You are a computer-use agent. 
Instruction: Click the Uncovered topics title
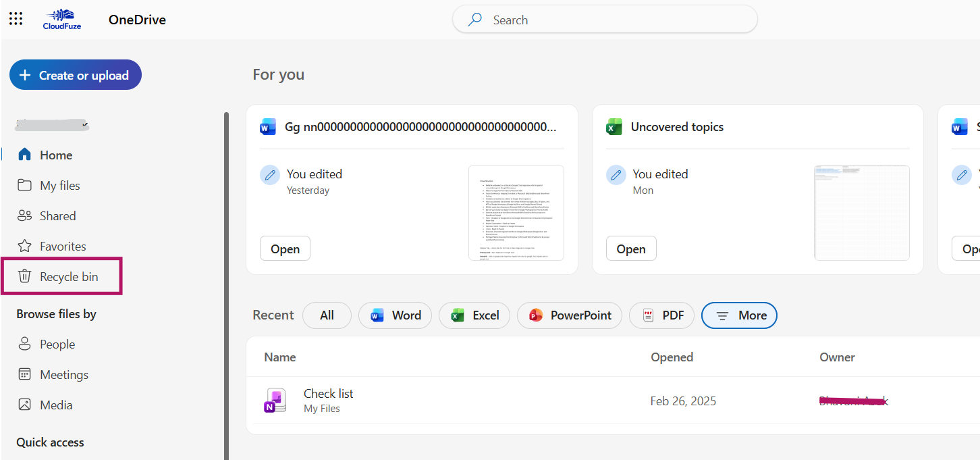click(677, 127)
